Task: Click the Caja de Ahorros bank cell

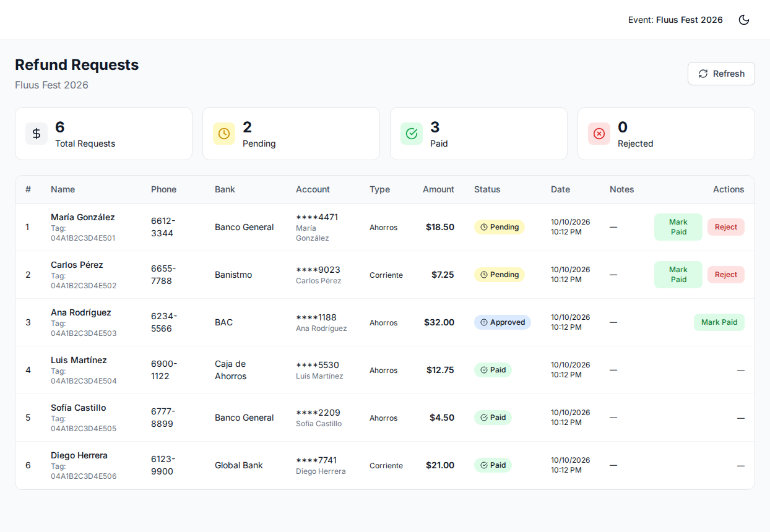Action: pos(231,370)
